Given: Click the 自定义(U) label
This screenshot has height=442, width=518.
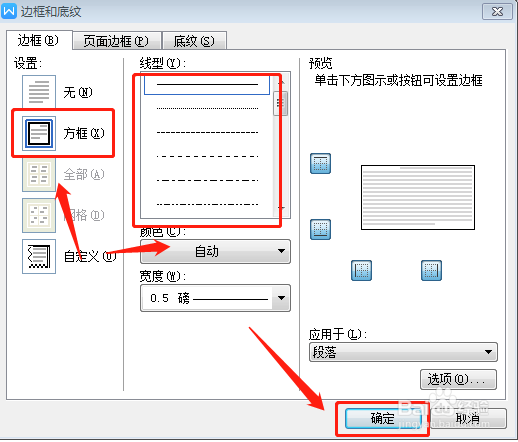Looking at the screenshot, I should pos(90,256).
